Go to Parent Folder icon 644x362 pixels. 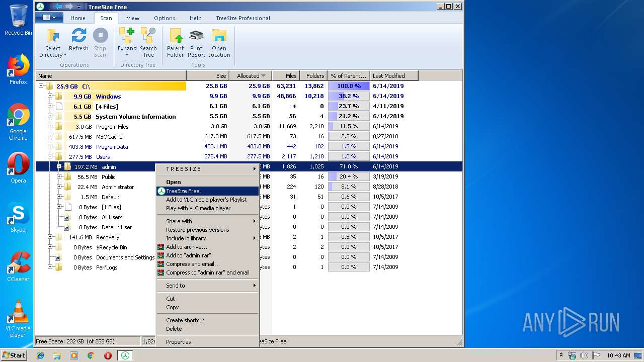tap(175, 36)
